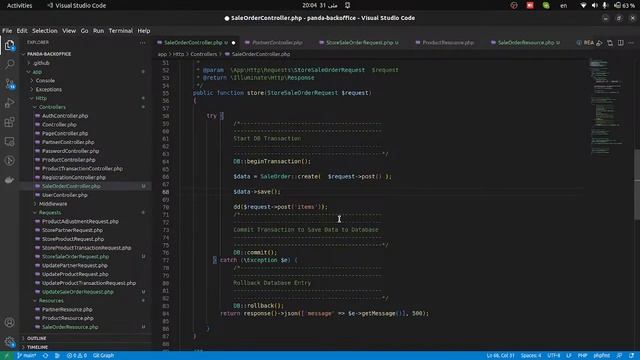
Task: Switch to the StoreSaleOrderRequest.php tab
Action: [362, 42]
